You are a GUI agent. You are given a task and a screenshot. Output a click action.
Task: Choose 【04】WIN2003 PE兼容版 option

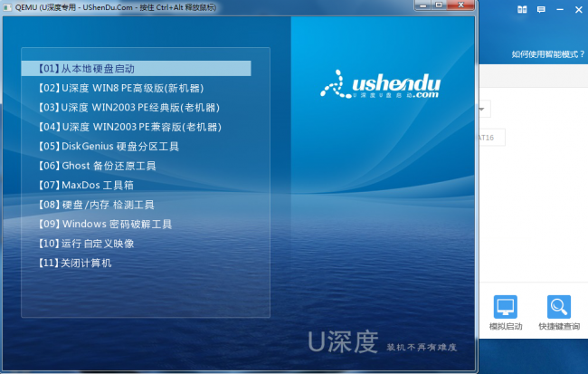[x=129, y=127]
